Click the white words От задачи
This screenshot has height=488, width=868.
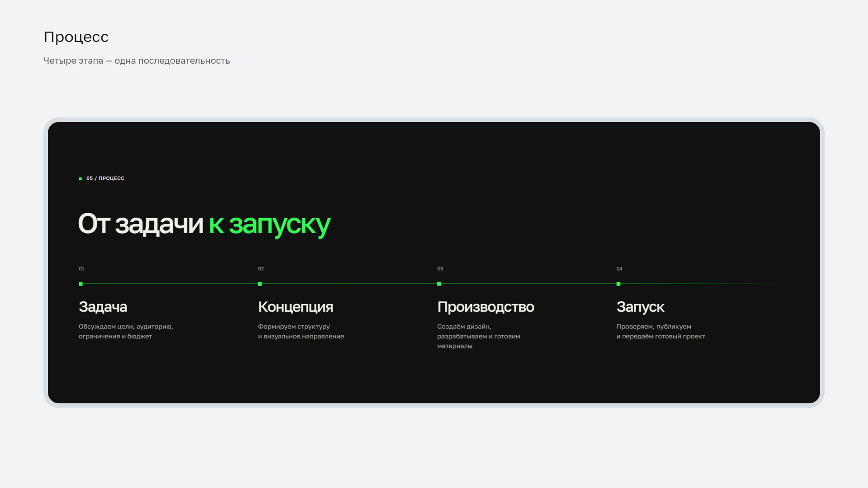141,224
